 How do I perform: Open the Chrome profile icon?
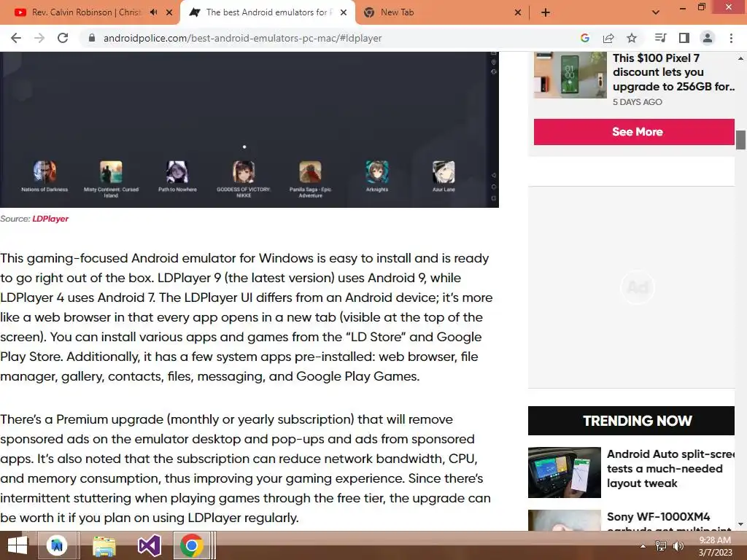click(708, 38)
